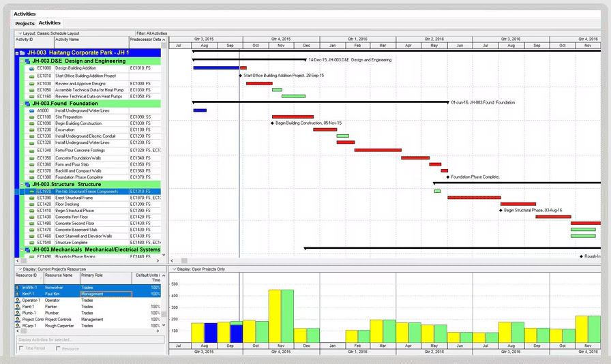This screenshot has height=364, width=611.
Task: Click the blue August histogram bar
Action: 211,333
